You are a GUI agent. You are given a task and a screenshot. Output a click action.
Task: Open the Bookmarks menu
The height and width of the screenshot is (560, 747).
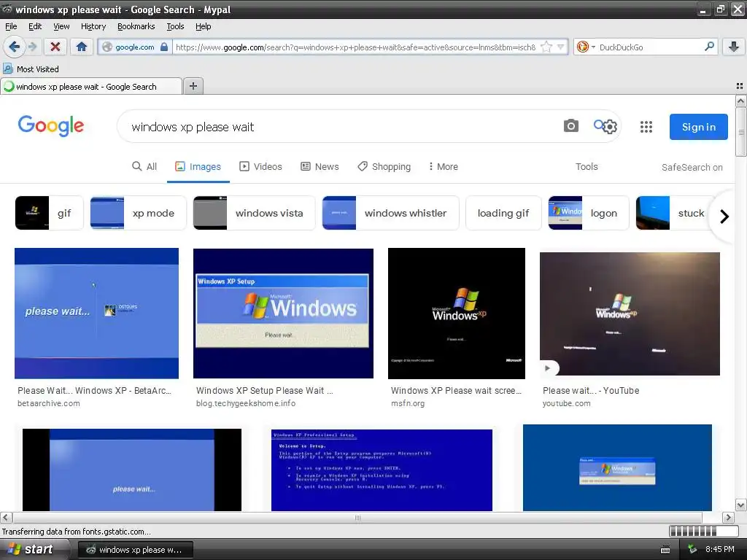click(136, 26)
